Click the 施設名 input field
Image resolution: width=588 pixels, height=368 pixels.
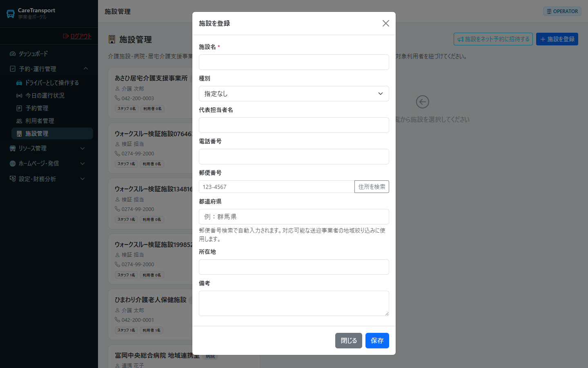tap(294, 62)
